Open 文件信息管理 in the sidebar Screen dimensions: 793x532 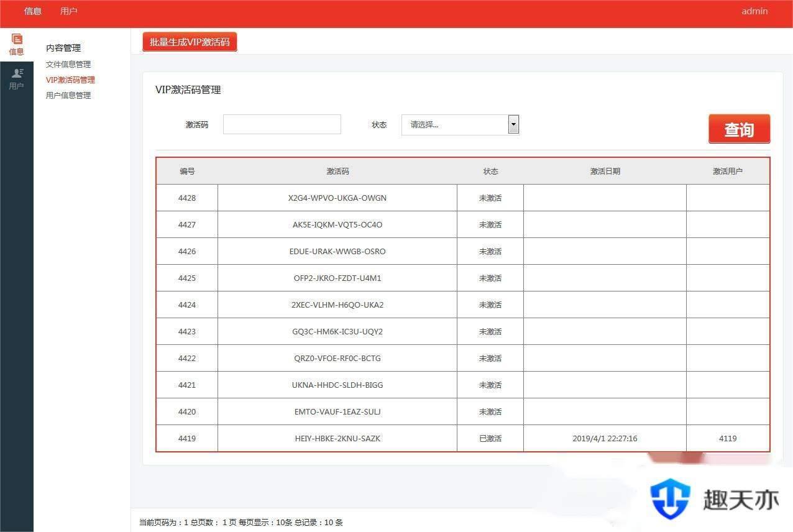point(68,64)
